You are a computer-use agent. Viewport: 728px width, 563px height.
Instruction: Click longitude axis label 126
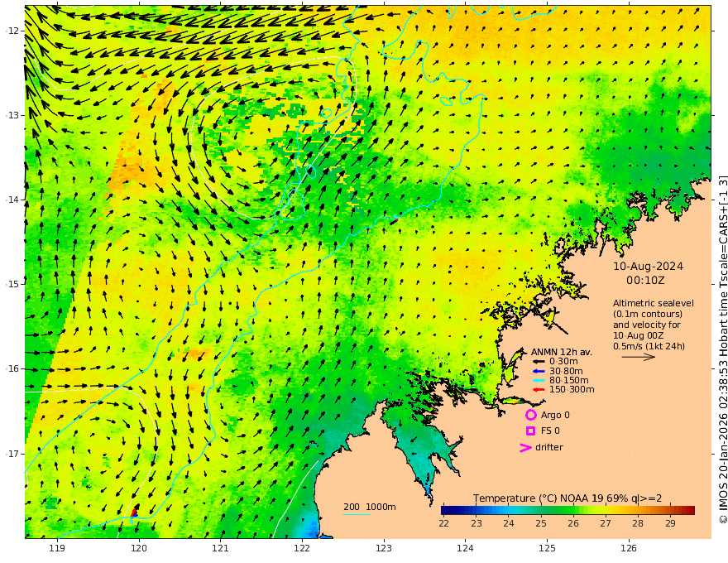click(x=629, y=549)
